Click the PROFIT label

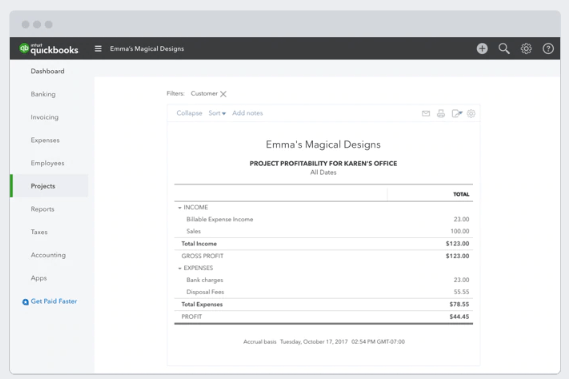coord(192,317)
